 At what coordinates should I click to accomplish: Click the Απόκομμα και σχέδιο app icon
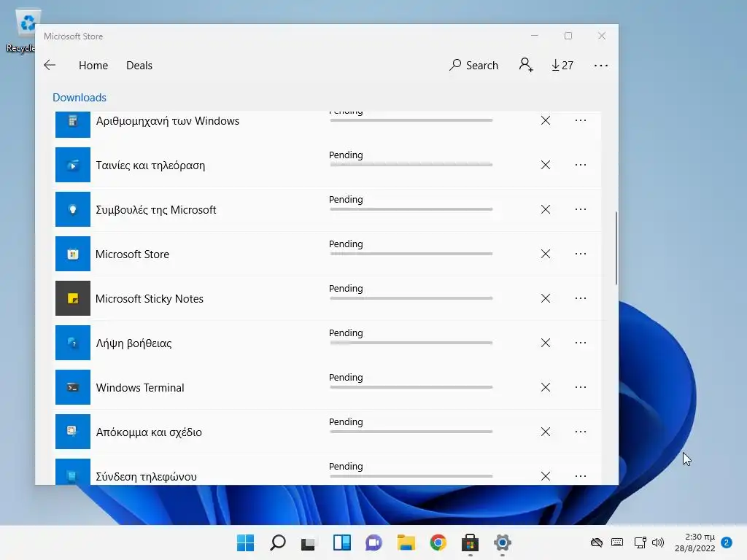pyautogui.click(x=73, y=432)
